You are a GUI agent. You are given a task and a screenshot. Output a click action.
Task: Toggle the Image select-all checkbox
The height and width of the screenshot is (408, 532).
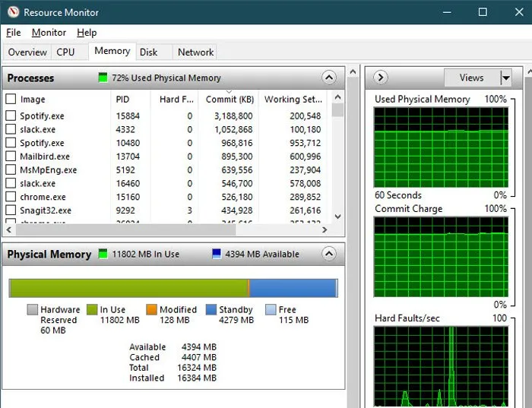(11, 99)
